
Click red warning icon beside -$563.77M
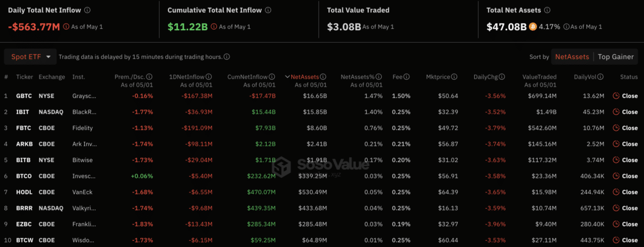click(x=66, y=27)
